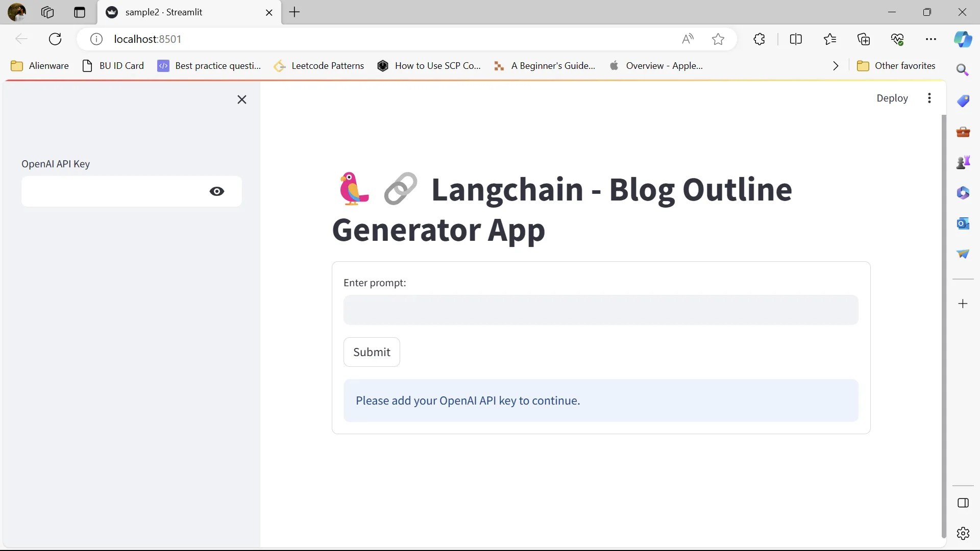Expand more bookmarks chevron
The width and height of the screenshot is (980, 551).
[x=836, y=66]
